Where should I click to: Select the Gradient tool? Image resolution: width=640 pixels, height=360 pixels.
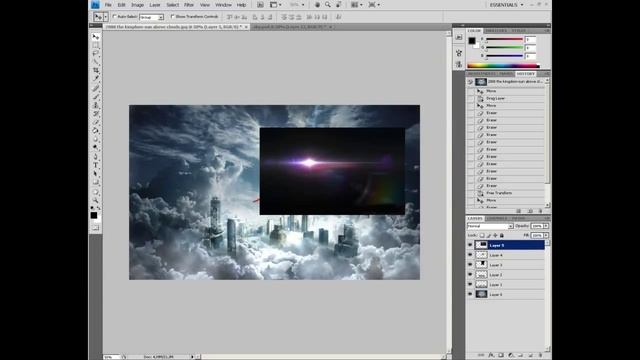pyautogui.click(x=96, y=131)
